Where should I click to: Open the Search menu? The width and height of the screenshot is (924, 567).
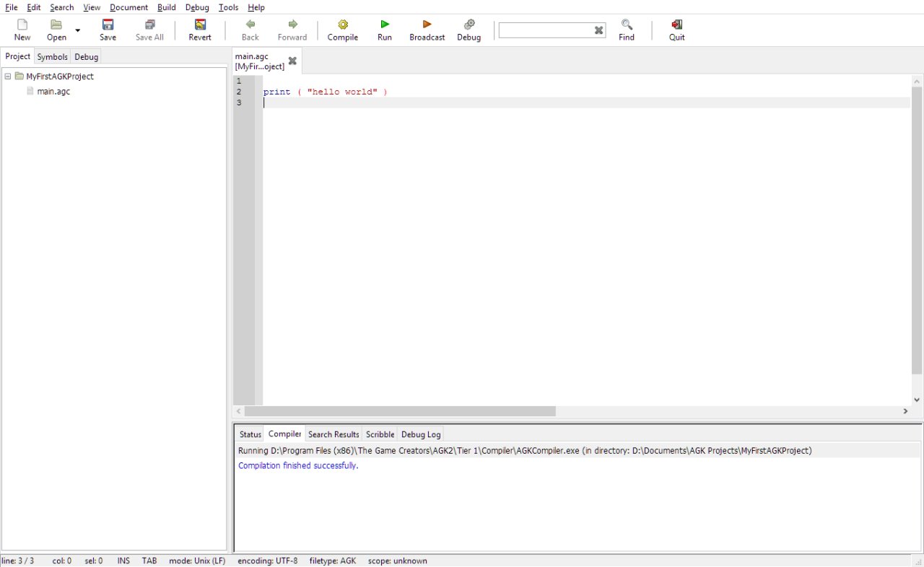(62, 7)
